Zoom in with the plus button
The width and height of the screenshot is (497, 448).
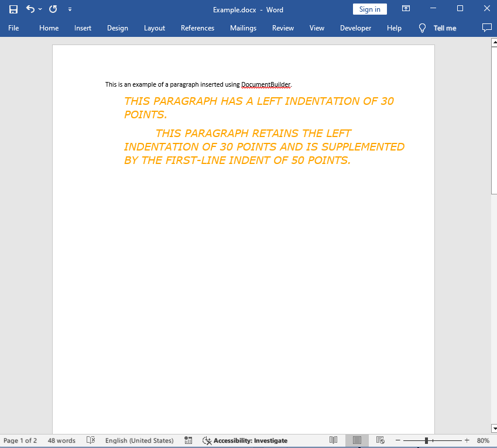[x=467, y=440]
